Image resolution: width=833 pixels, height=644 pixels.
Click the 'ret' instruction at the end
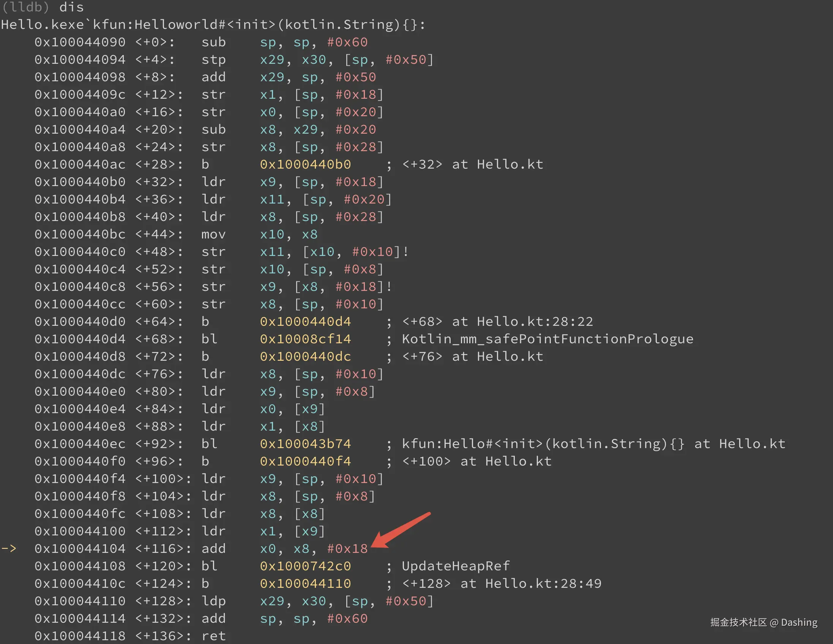click(x=214, y=636)
